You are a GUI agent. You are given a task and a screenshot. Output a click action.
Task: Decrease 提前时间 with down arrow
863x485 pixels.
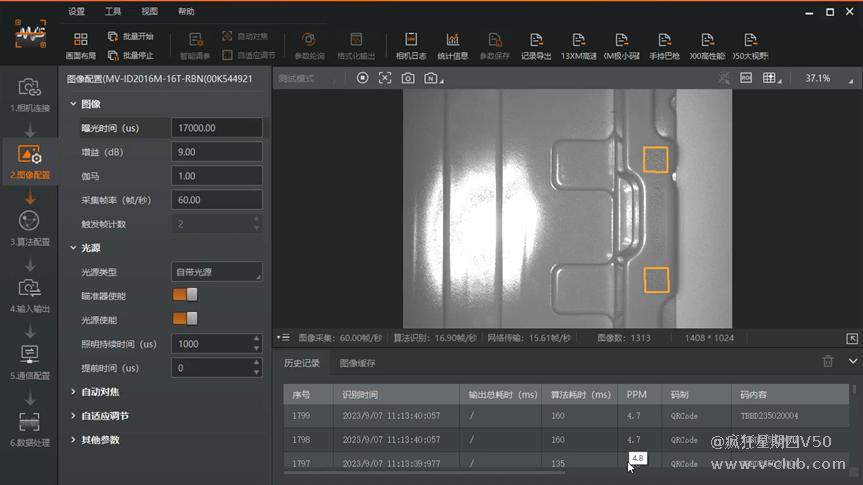coord(256,373)
